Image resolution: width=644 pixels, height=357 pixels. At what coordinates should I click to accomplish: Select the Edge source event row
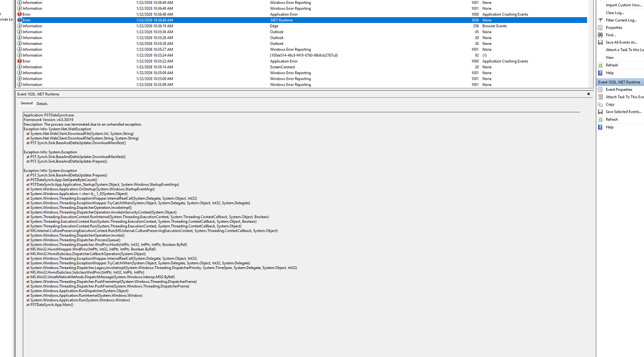coord(302,26)
